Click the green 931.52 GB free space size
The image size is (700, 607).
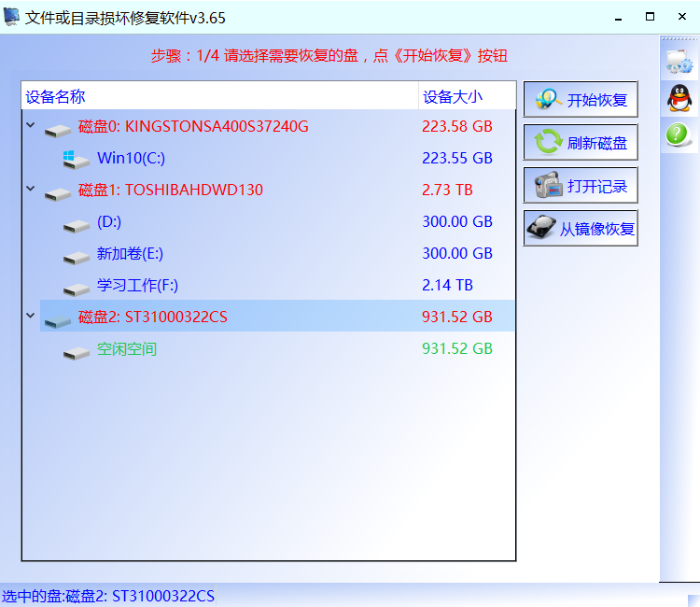(457, 348)
